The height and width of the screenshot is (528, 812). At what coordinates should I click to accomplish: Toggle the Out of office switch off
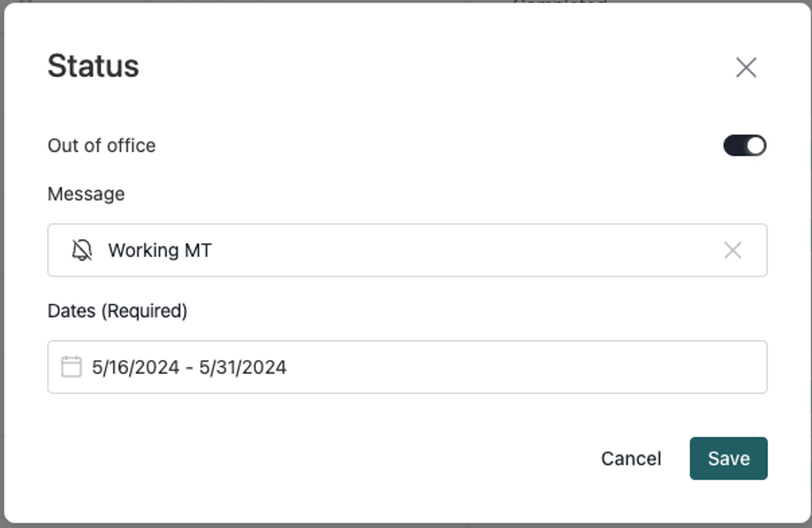(745, 146)
